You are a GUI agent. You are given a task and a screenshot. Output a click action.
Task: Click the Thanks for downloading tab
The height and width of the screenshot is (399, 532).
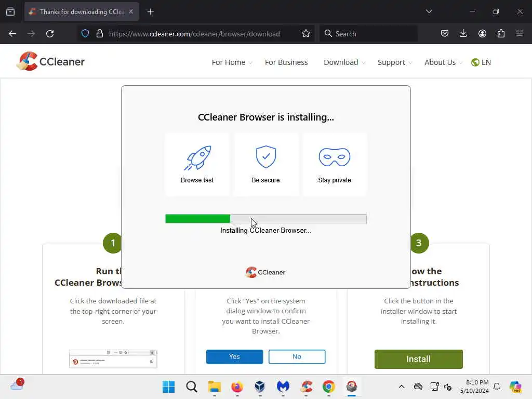[x=82, y=11]
